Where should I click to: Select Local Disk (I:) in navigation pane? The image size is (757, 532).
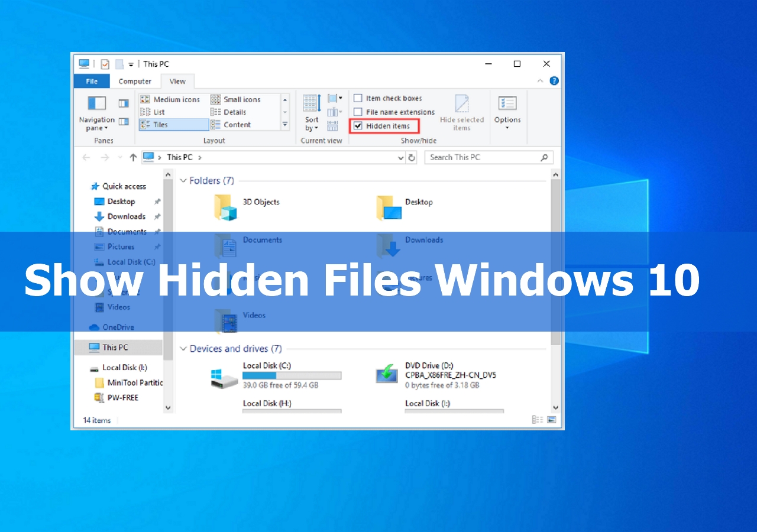118,368
